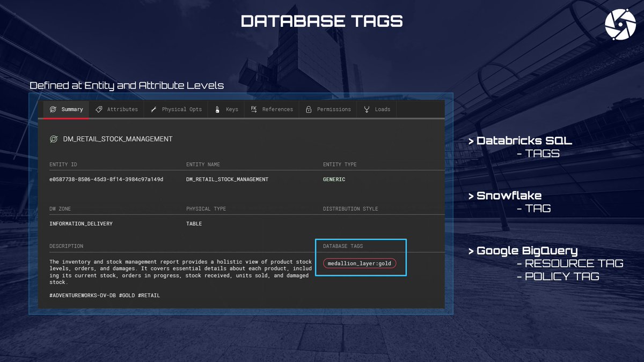Click the DESCRIPTION label
This screenshot has width=644, height=362.
pos(66,246)
